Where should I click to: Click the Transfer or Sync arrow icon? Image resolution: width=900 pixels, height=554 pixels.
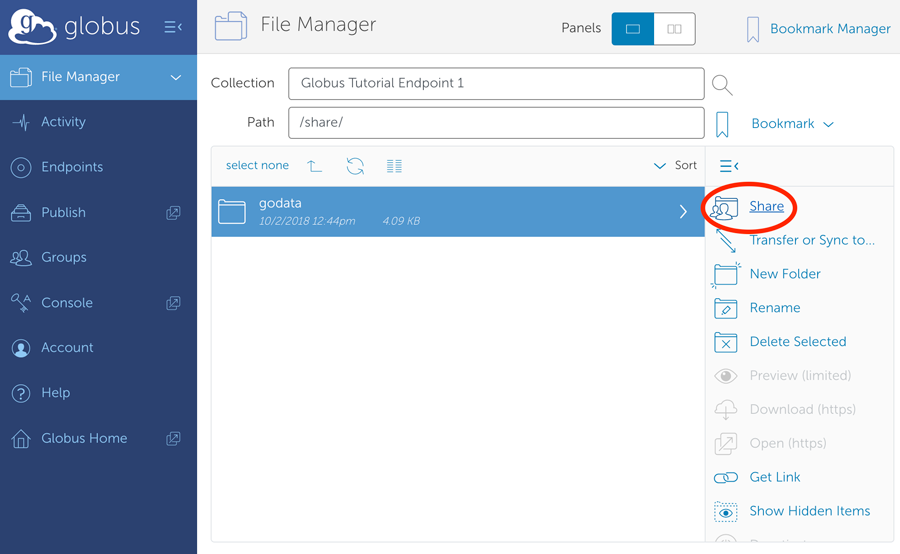[726, 241]
